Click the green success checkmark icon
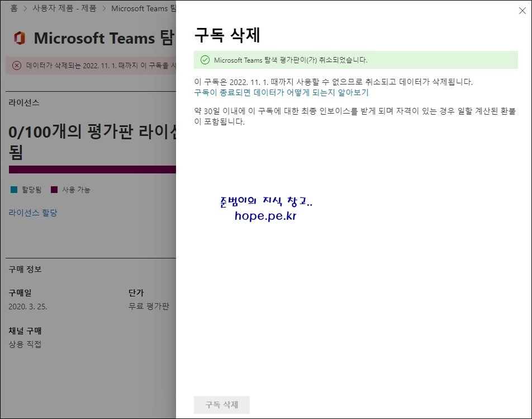Screen dimensions: 532x419 click(x=205, y=60)
